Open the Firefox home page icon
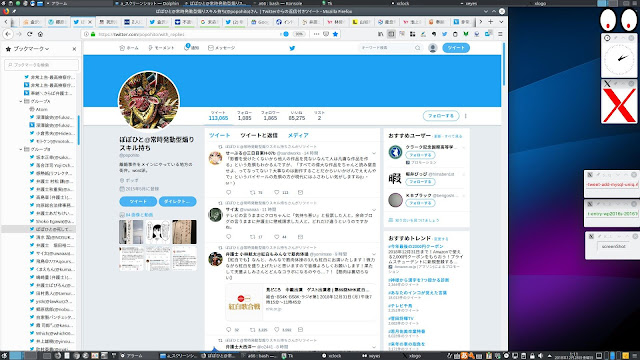640x360 pixels. (x=40, y=34)
